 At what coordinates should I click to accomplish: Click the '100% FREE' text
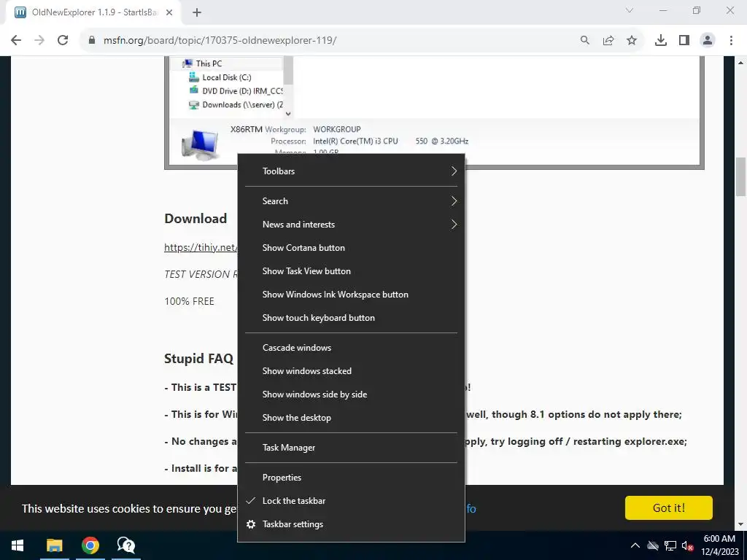189,301
